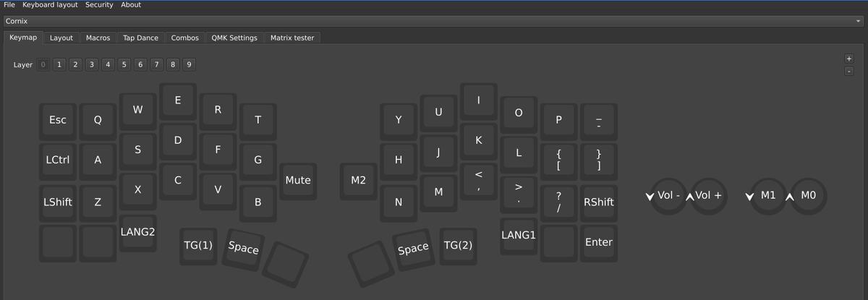Select the LShift key
Viewport: 868px width, 300px height.
coord(58,202)
